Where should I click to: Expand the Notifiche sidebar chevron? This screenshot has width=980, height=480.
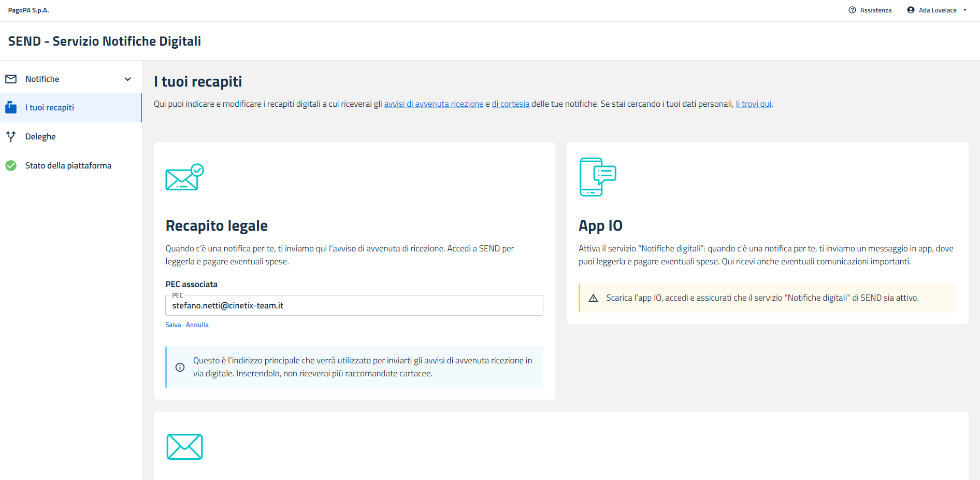pyautogui.click(x=127, y=79)
